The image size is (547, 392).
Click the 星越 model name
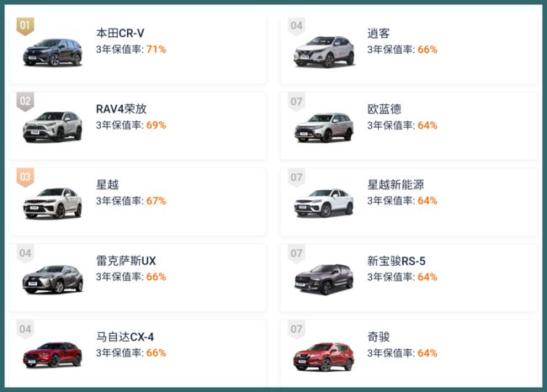pos(108,184)
